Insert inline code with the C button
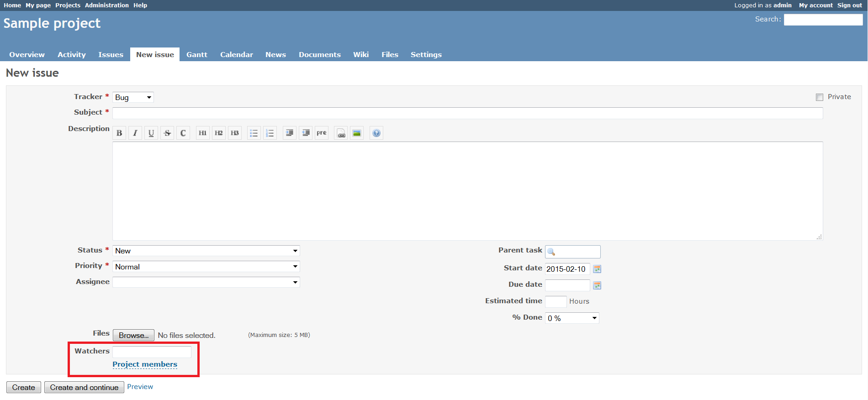The height and width of the screenshot is (400, 868). click(x=183, y=133)
